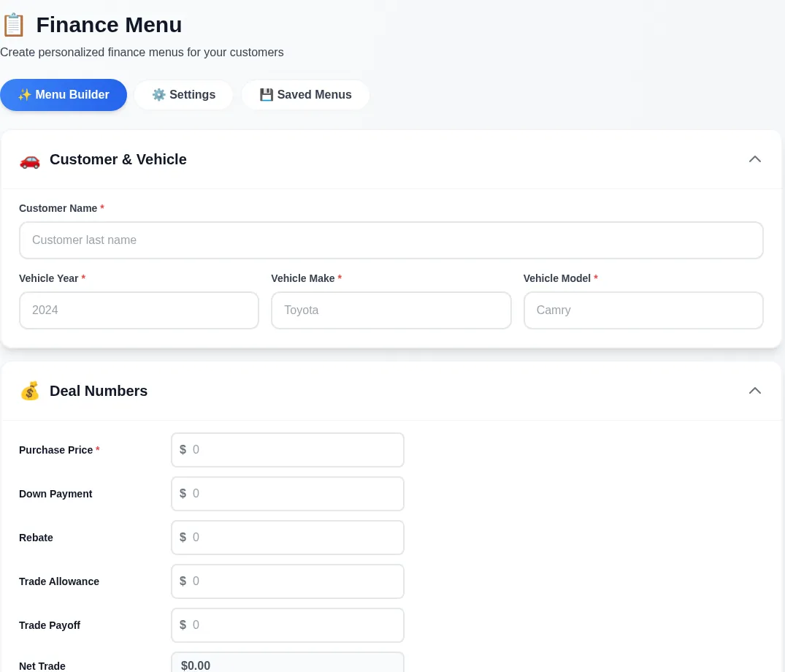Image resolution: width=785 pixels, height=672 pixels.
Task: Click the Customer & Vehicle section title
Action: tap(118, 159)
